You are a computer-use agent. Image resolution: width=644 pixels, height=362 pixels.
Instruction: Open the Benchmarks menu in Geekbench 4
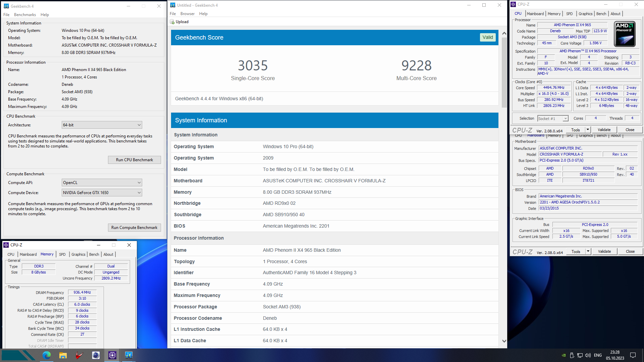[25, 15]
